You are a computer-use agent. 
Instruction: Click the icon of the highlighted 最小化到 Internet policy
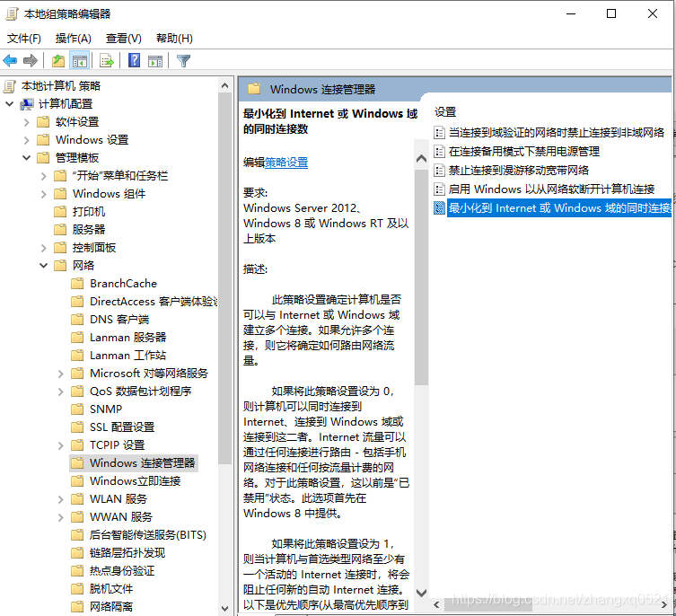pos(439,208)
